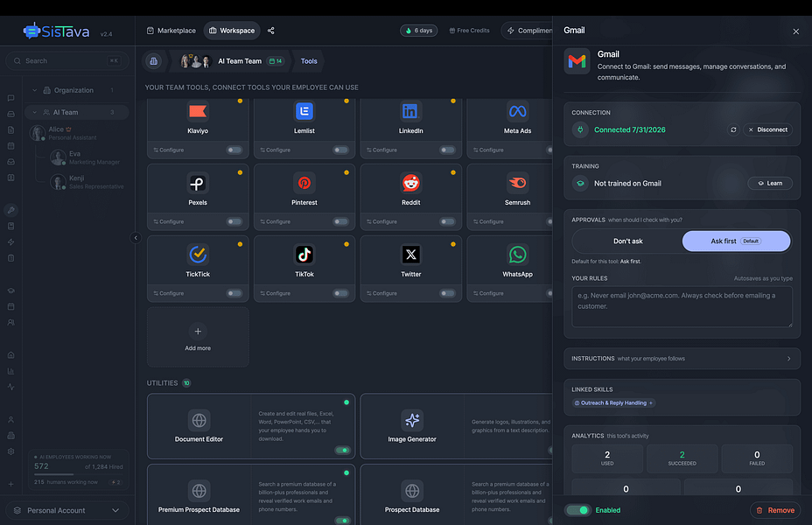The image size is (812, 525).
Task: Toggle the Gmail Enabled switch
Action: (577, 510)
